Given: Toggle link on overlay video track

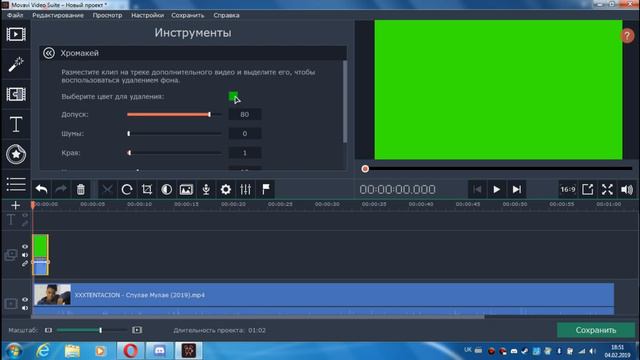Looking at the screenshot, I should point(25,264).
